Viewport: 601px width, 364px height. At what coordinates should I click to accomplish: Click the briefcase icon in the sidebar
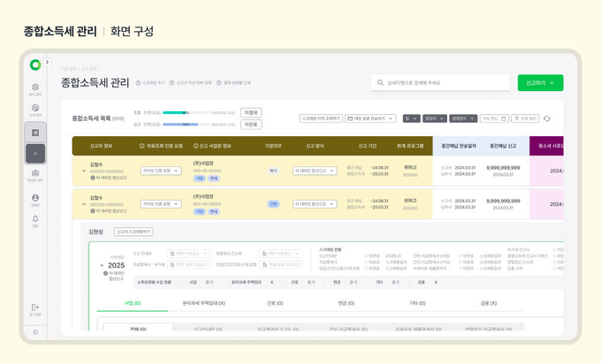point(35,175)
